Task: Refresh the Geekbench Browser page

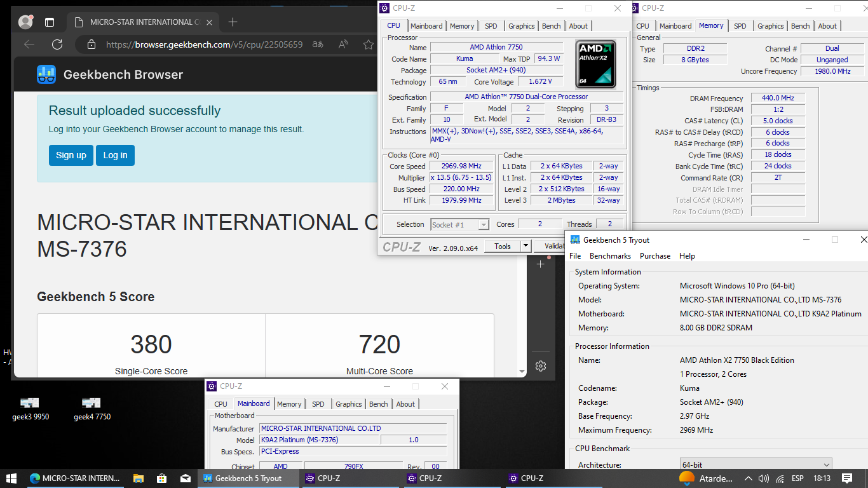Action: click(57, 44)
